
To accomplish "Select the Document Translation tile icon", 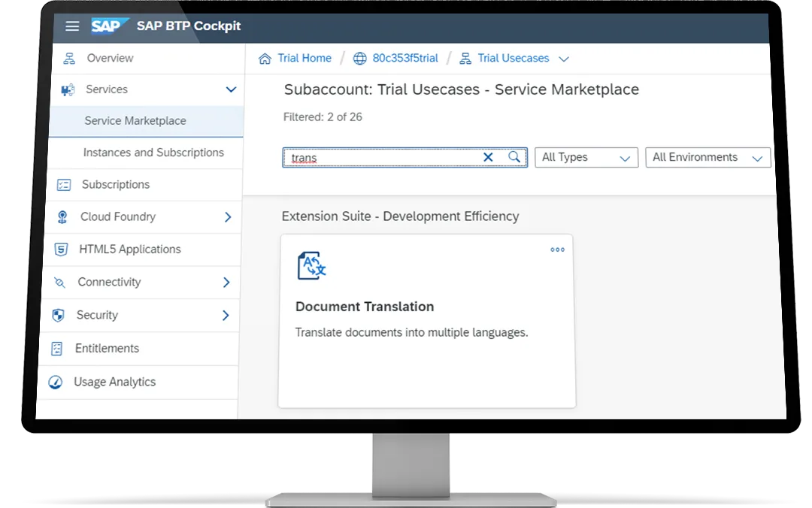I will (x=311, y=265).
